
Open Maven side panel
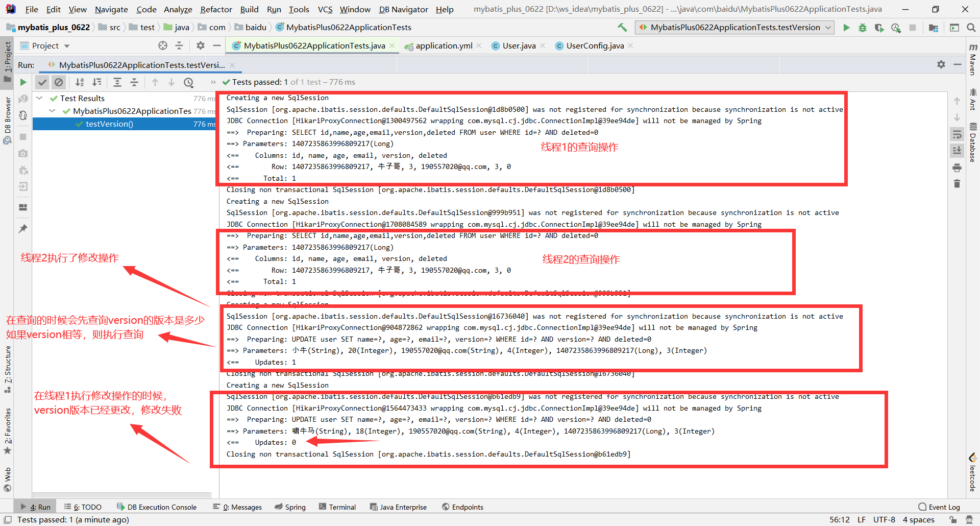[x=973, y=59]
